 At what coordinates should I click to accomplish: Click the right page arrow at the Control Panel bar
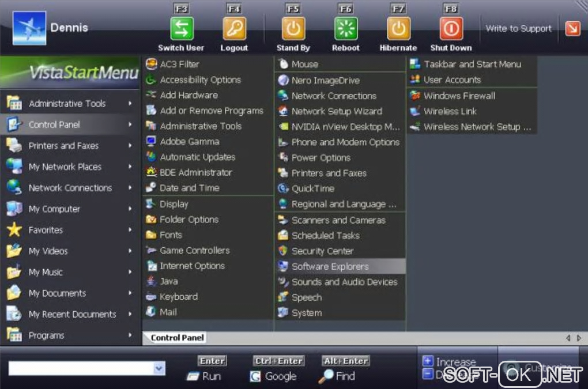[579, 338]
